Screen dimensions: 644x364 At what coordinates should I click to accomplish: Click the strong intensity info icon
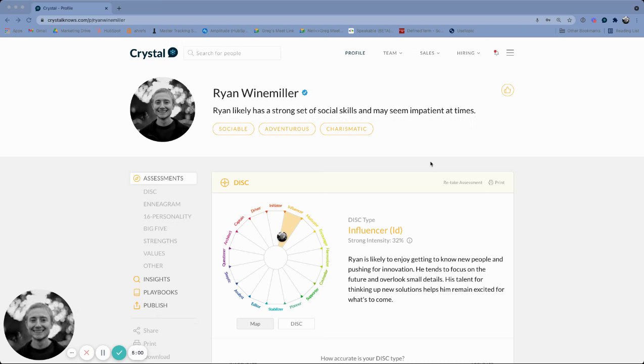pyautogui.click(x=409, y=241)
